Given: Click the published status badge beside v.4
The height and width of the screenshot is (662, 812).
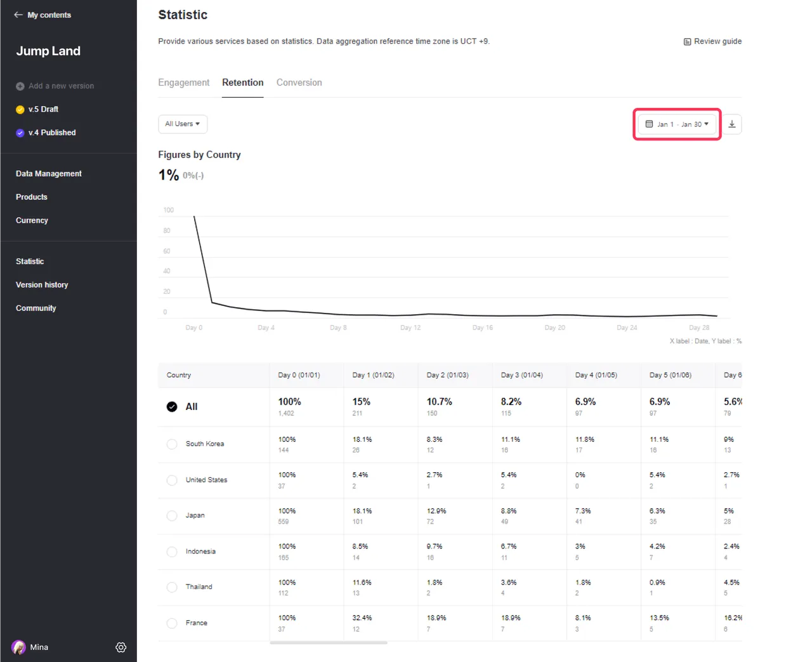Looking at the screenshot, I should (19, 133).
